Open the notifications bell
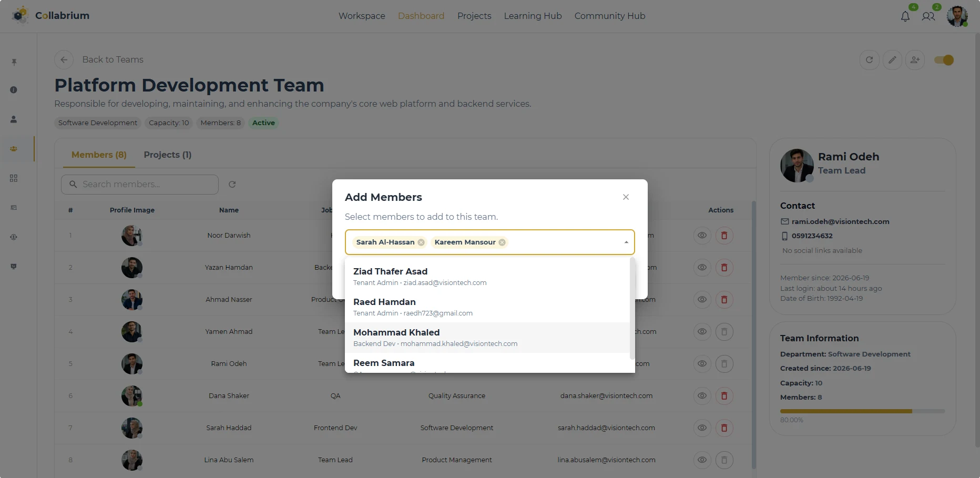Image resolution: width=980 pixels, height=478 pixels. (905, 16)
